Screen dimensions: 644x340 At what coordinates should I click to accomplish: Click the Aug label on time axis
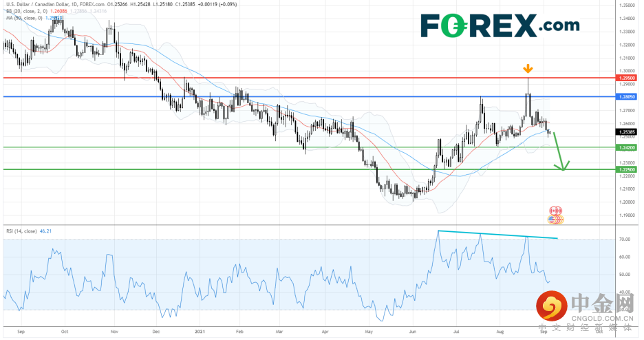click(x=500, y=331)
